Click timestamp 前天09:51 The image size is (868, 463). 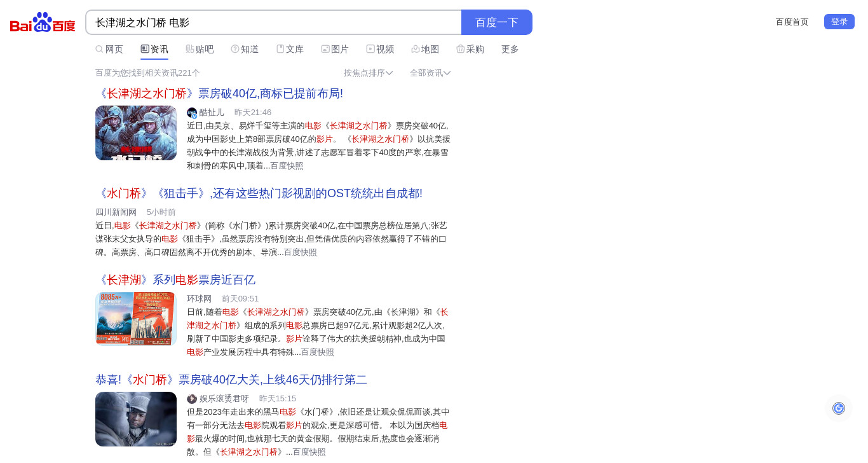(240, 299)
